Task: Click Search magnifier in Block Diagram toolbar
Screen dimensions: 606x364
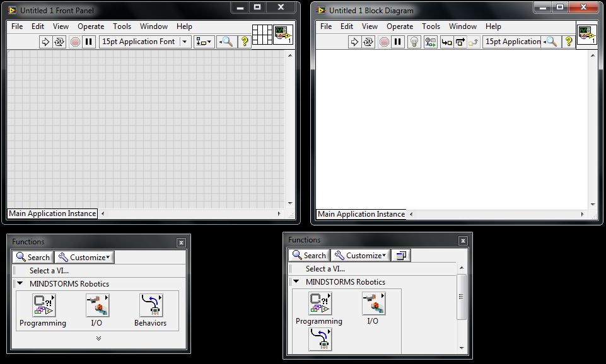Action: [551, 42]
